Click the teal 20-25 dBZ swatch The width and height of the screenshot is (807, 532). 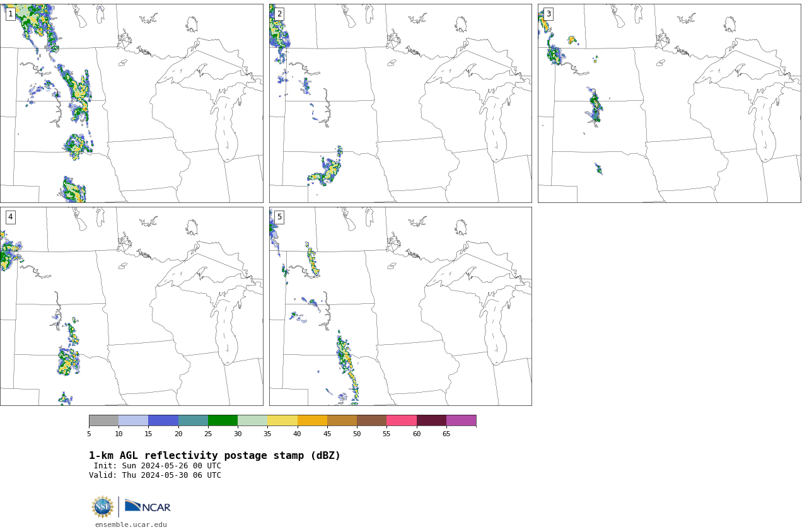(x=193, y=420)
